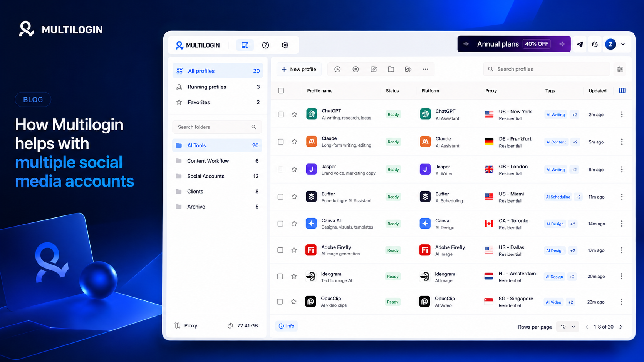Favorite the ChatGPT profile star
Image resolution: width=644 pixels, height=362 pixels.
pyautogui.click(x=294, y=114)
